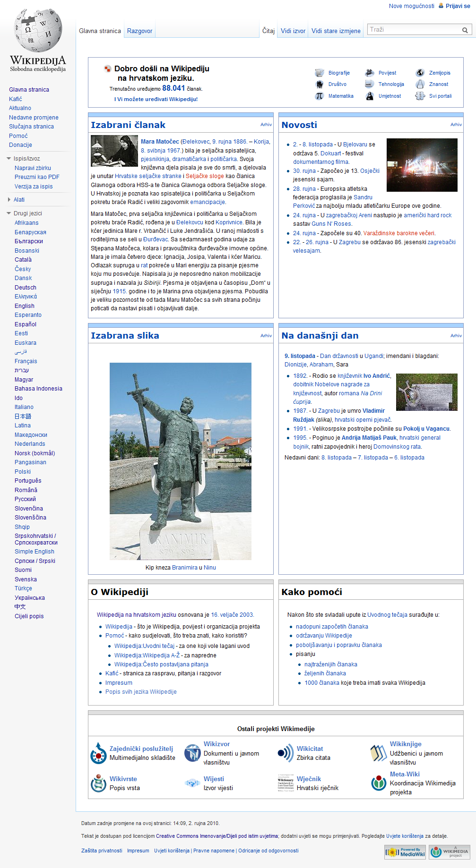The width and height of the screenshot is (476, 868).
Task: Open Arhiv link for Izabrana slika
Action: 266,336
